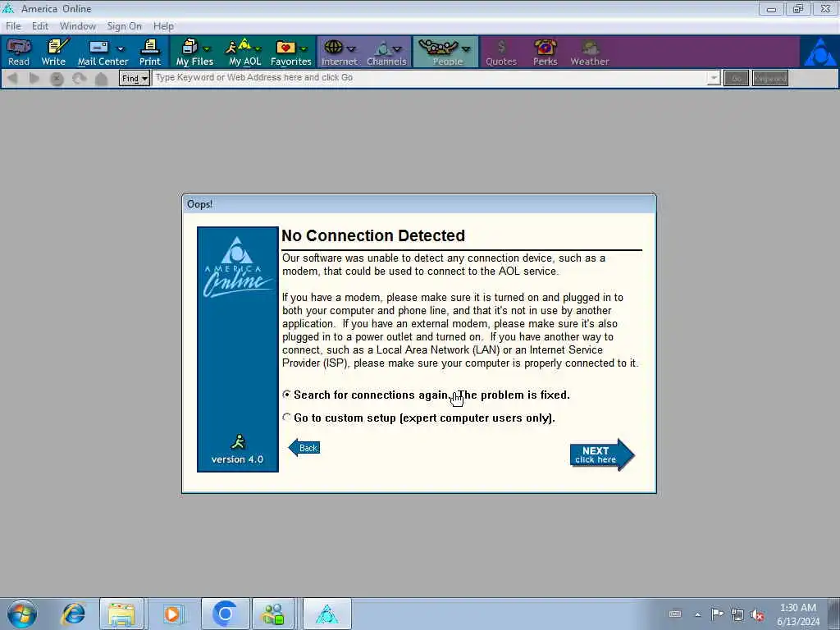840x630 pixels.
Task: Select Go to custom setup radio button
Action: 287,418
